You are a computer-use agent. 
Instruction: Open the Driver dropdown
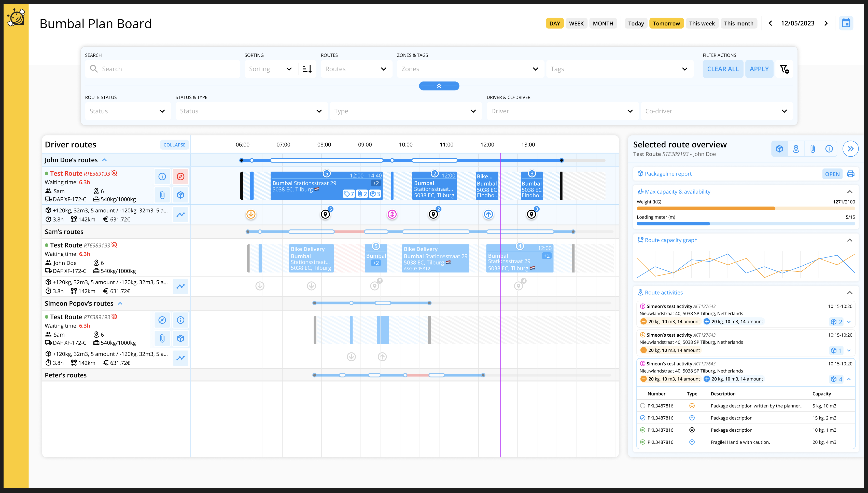tap(563, 111)
